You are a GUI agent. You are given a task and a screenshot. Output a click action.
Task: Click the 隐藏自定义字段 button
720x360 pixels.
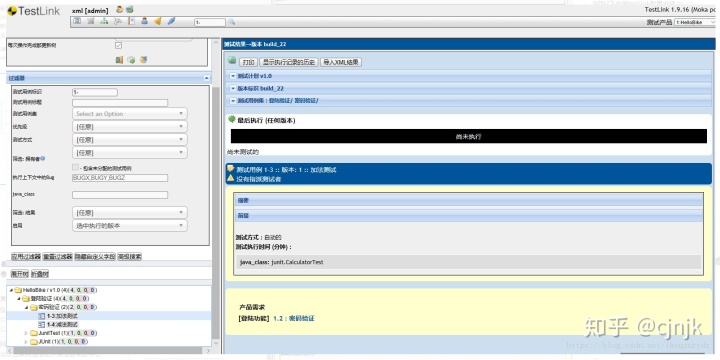[95, 257]
